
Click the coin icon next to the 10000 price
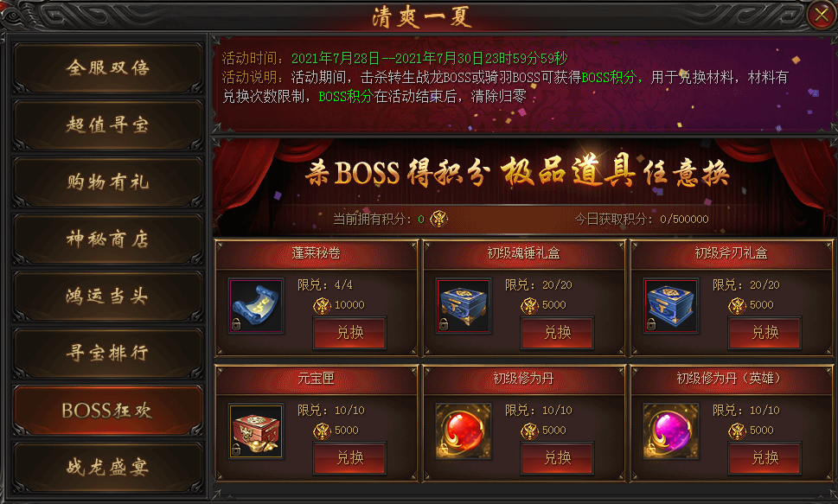[x=323, y=305]
